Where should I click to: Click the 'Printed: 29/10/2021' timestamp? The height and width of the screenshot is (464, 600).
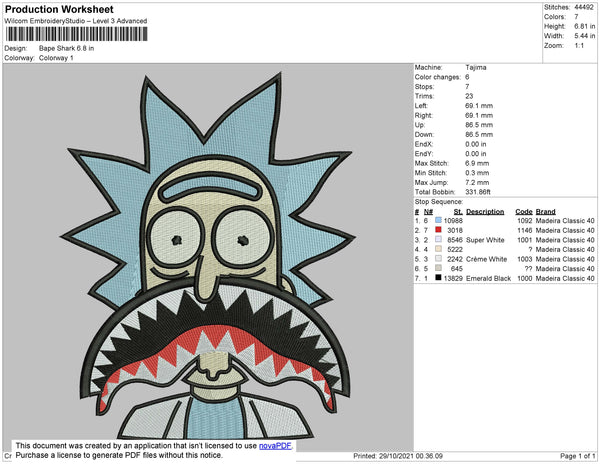click(x=398, y=456)
